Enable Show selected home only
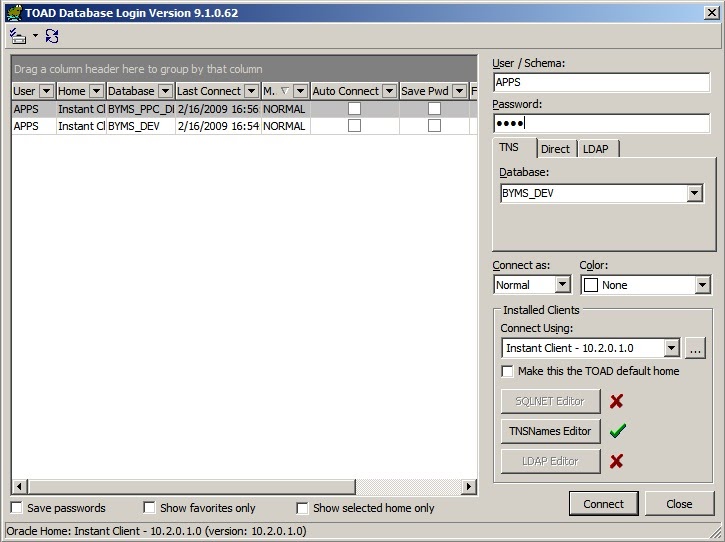 (x=302, y=508)
